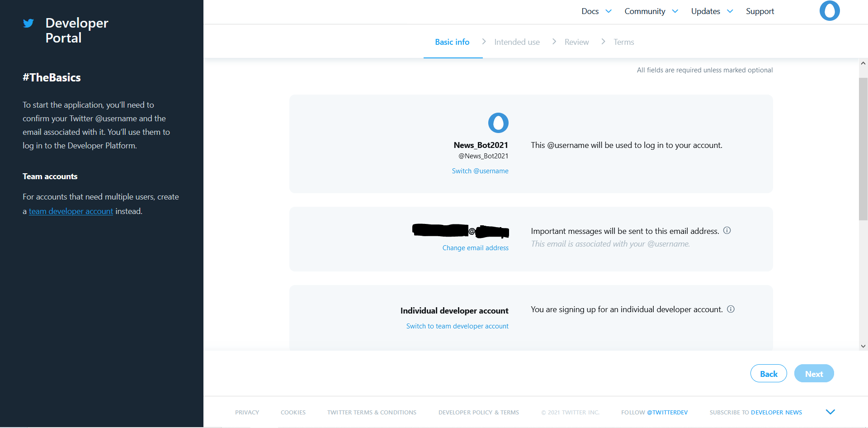The width and height of the screenshot is (868, 428).
Task: Click the Twitter bird logo in sidebar
Action: coord(28,23)
